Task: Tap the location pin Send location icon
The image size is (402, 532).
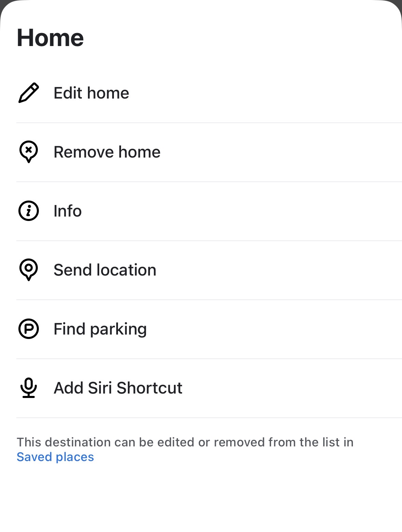Action: coord(29,270)
